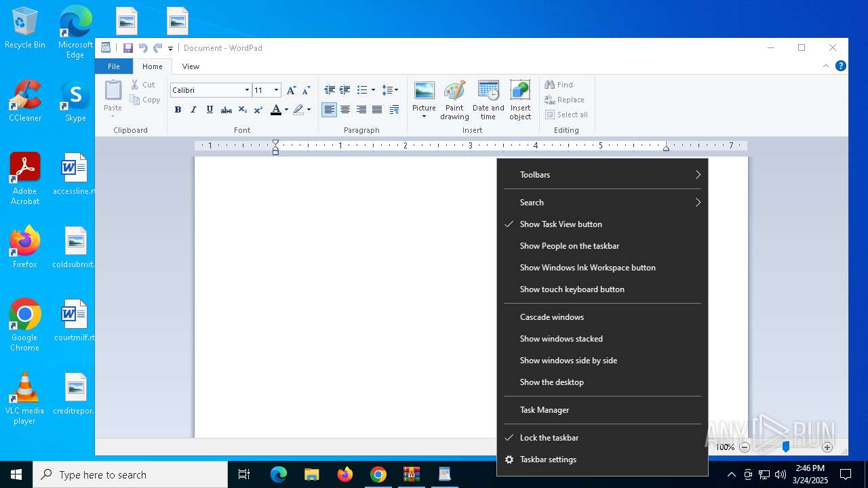868x488 pixels.
Task: Toggle Subscript formatting
Action: pos(242,110)
